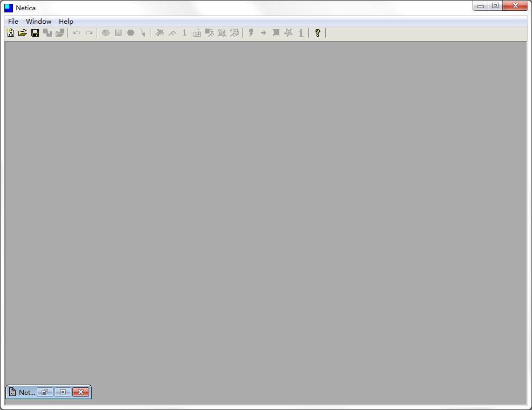Restore the minimized Net... child window

[45, 392]
